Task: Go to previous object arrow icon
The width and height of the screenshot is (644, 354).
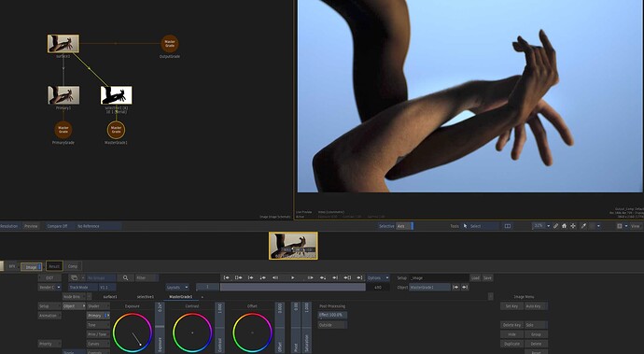Action: tap(455, 288)
